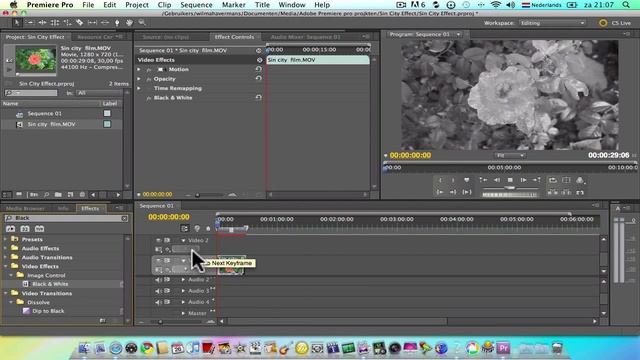Viewport: 640px width, 360px height.
Task: Toggle sync lock on Video 2 track
Action: 167,240
